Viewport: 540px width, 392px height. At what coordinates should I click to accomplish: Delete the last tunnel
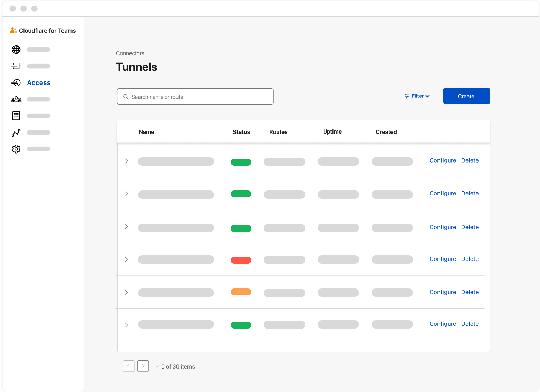tap(470, 324)
